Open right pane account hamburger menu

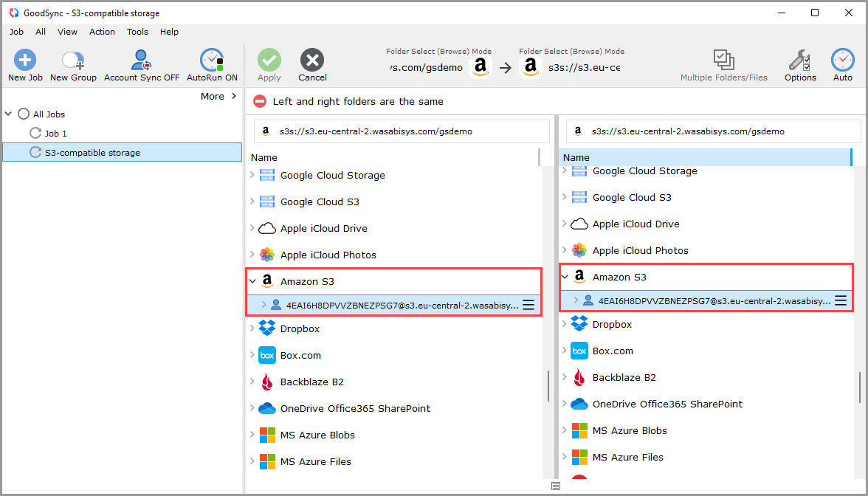click(841, 300)
